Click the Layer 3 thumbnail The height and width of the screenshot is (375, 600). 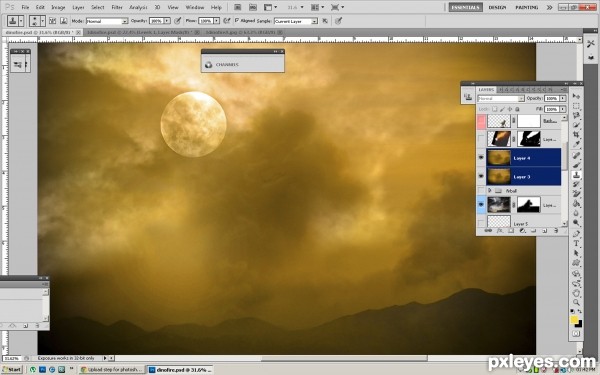click(x=499, y=176)
